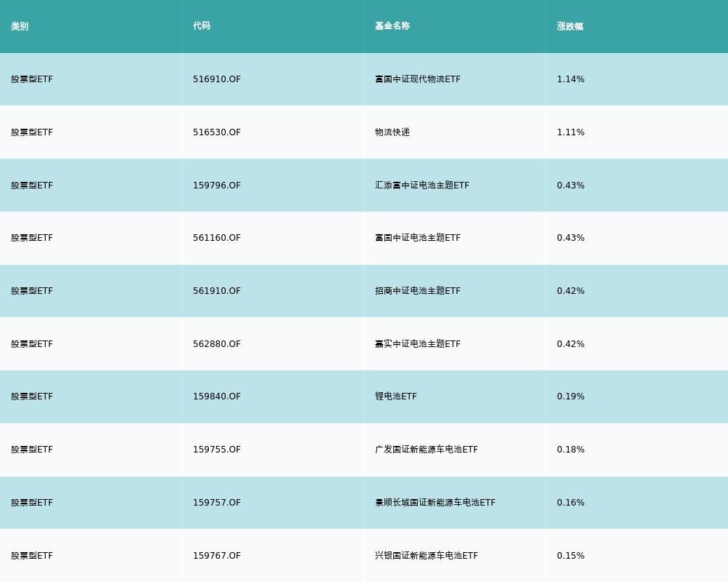Click 股票型ETF in the 159767.OF row
The width and height of the screenshot is (728, 582).
[32, 556]
